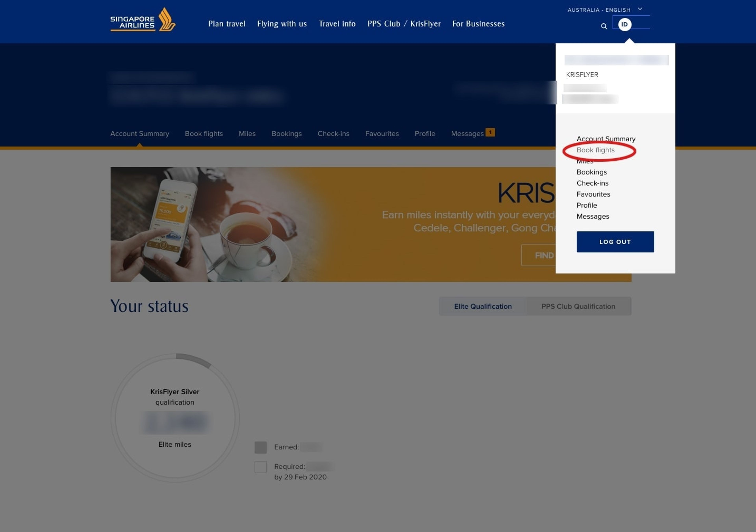Open the Plan travel dropdown menu
756x532 pixels.
pos(226,24)
